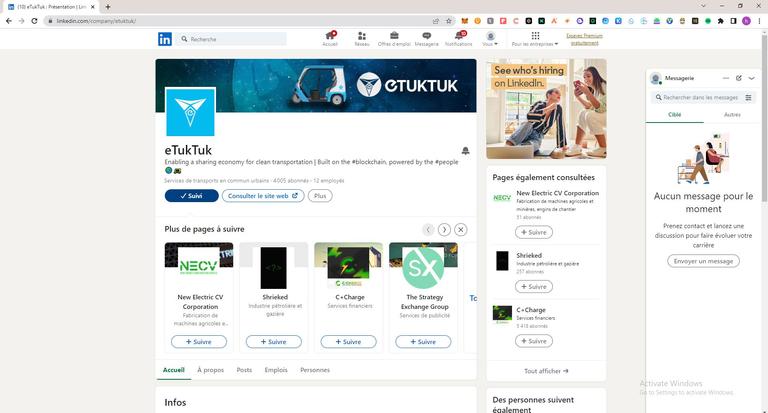Select the Ciblé messaging tab

pos(674,115)
